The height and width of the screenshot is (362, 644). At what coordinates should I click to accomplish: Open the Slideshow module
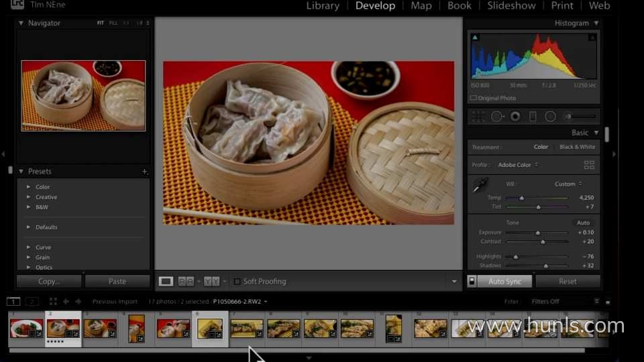click(x=511, y=6)
